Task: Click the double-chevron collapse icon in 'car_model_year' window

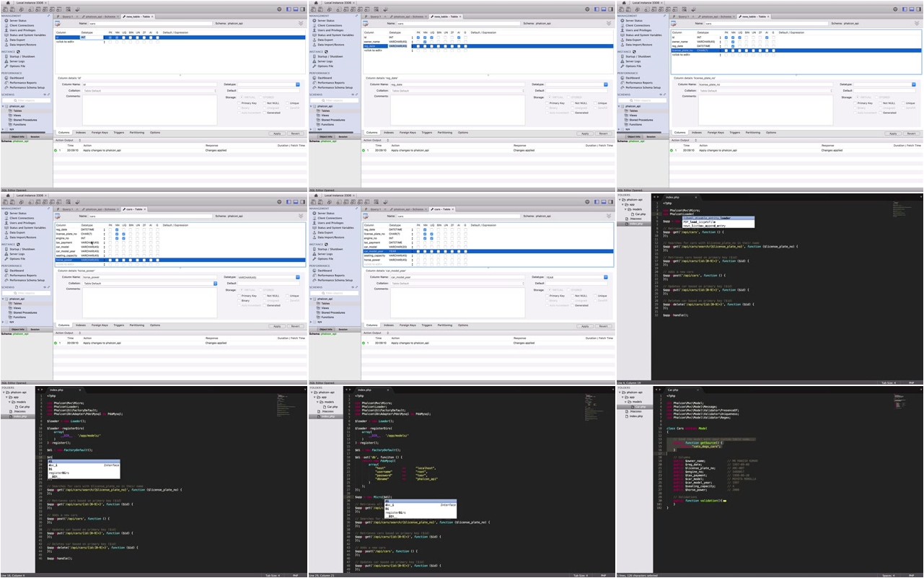Action: click(610, 216)
